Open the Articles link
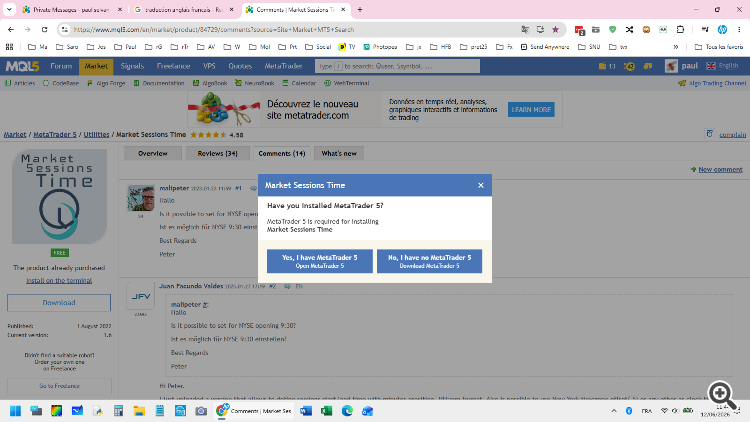 click(20, 83)
